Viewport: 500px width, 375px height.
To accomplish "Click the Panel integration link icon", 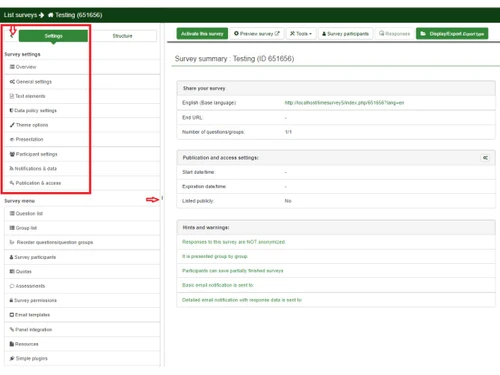I will (x=12, y=329).
